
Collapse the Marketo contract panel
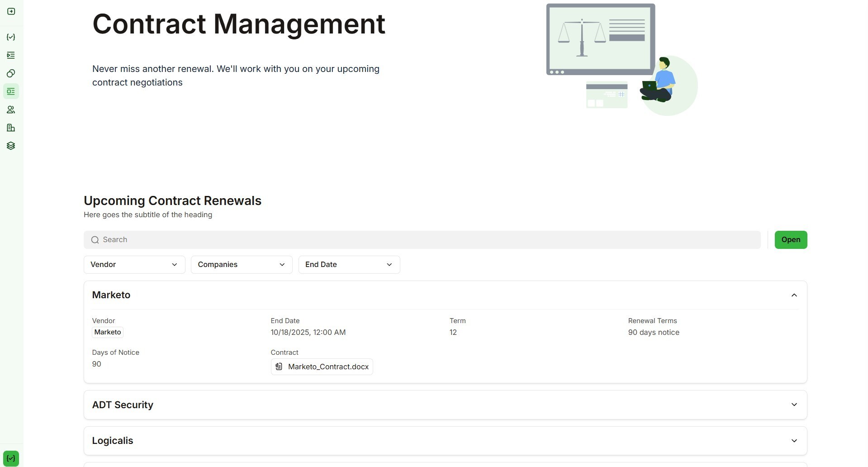point(794,295)
